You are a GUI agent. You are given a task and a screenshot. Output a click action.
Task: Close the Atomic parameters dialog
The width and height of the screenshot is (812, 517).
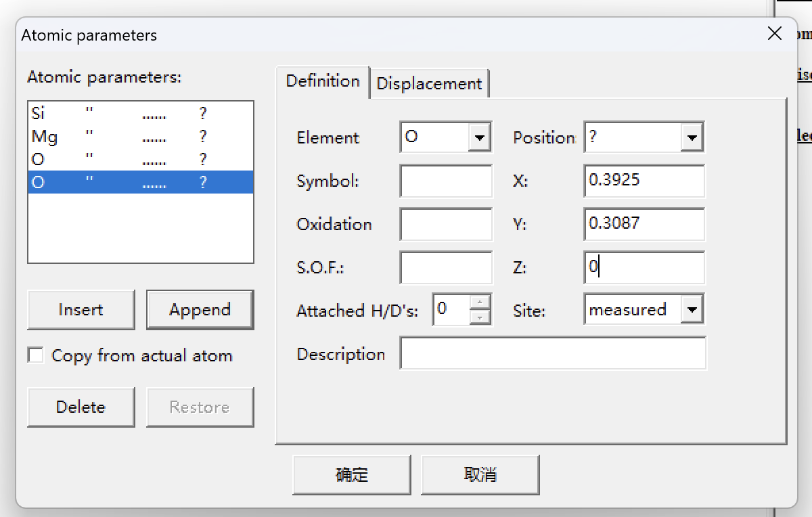click(x=775, y=35)
